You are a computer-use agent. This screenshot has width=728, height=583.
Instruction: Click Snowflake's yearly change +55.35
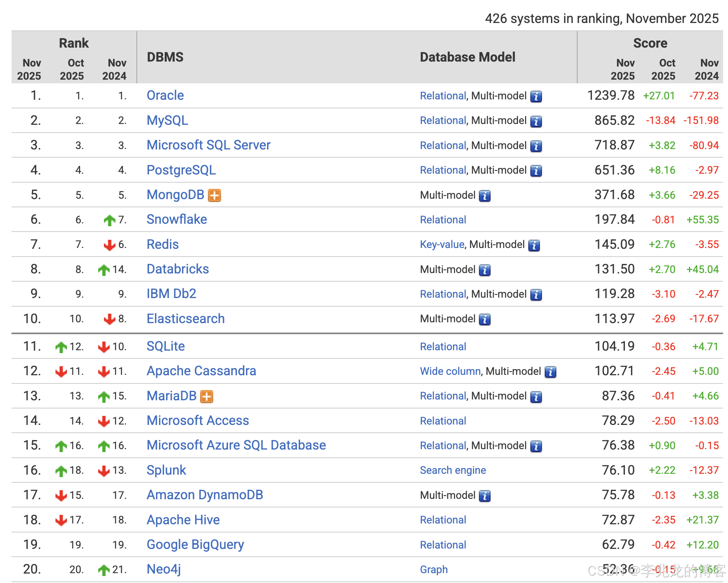coord(703,220)
